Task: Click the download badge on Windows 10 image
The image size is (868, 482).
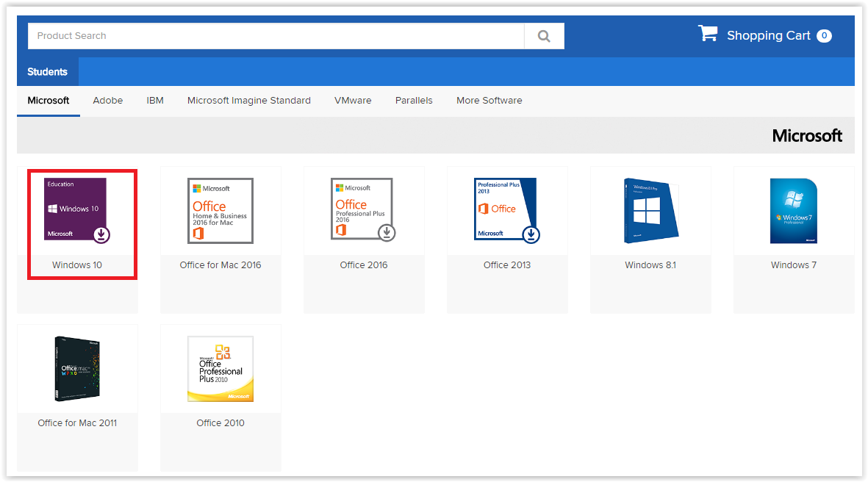Action: point(101,234)
